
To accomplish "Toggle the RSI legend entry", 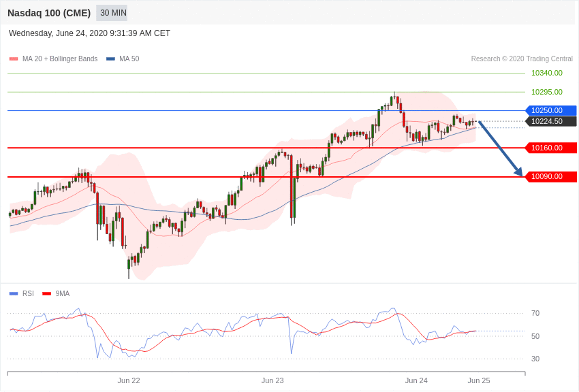I will tap(21, 294).
